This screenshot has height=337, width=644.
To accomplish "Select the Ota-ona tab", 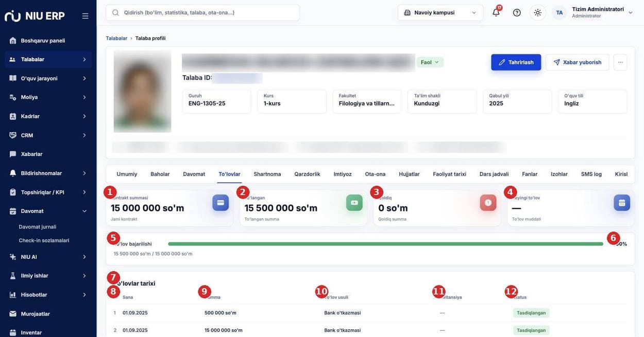I will click(375, 174).
